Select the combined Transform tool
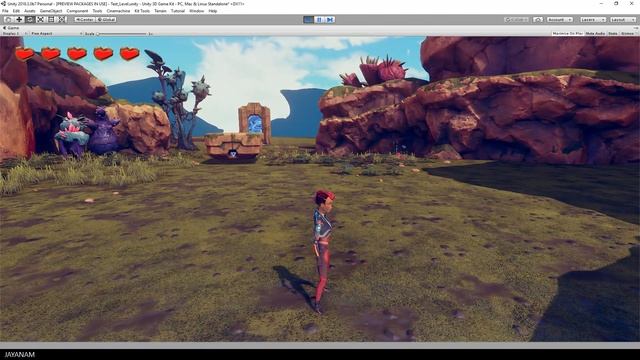The image size is (640, 360). (62, 20)
